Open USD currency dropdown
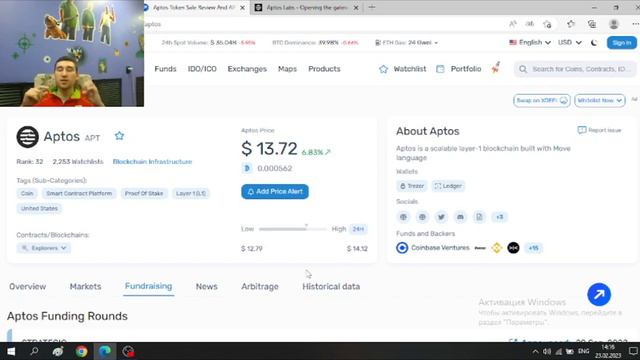 click(x=570, y=42)
